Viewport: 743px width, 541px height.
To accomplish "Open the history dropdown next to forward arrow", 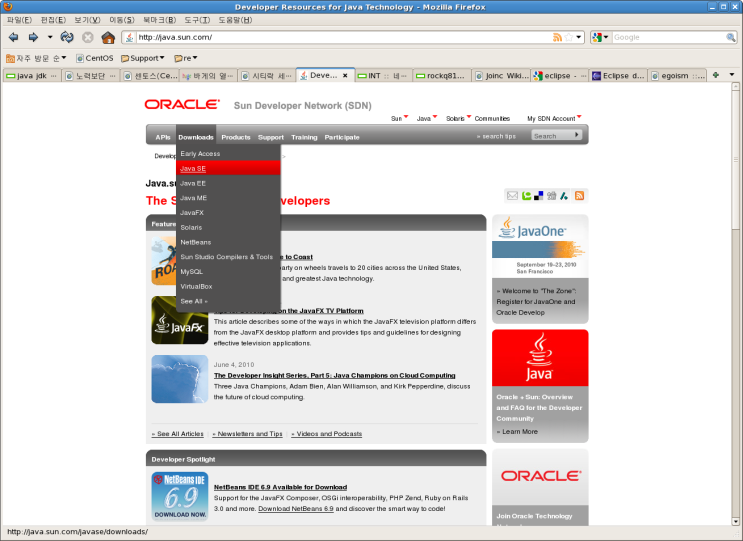I will click(50, 37).
